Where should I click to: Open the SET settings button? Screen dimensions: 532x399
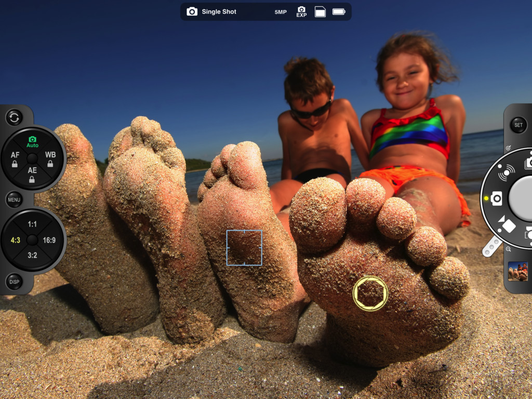pyautogui.click(x=518, y=125)
